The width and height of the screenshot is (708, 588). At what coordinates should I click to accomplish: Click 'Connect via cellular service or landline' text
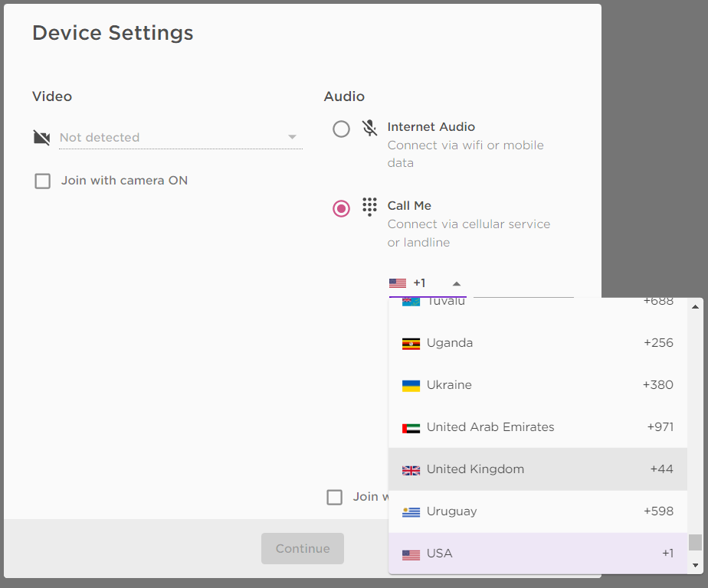pyautogui.click(x=469, y=234)
